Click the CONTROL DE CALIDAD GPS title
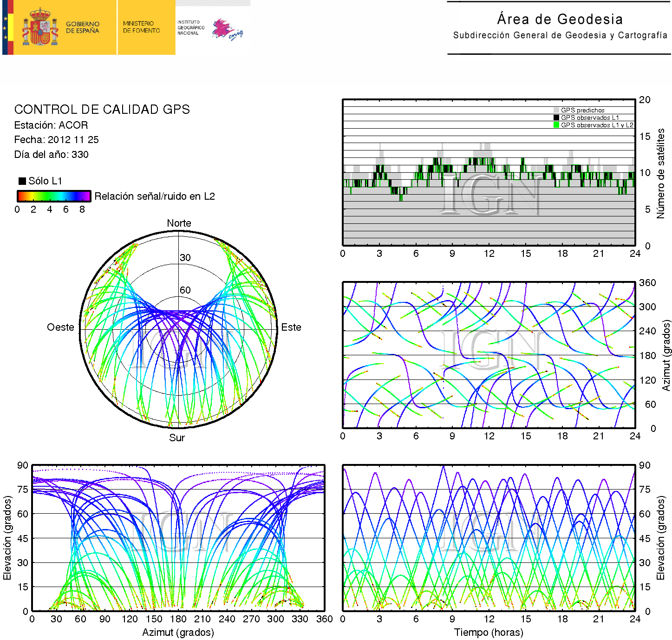The height and width of the screenshot is (640, 672). pyautogui.click(x=102, y=110)
